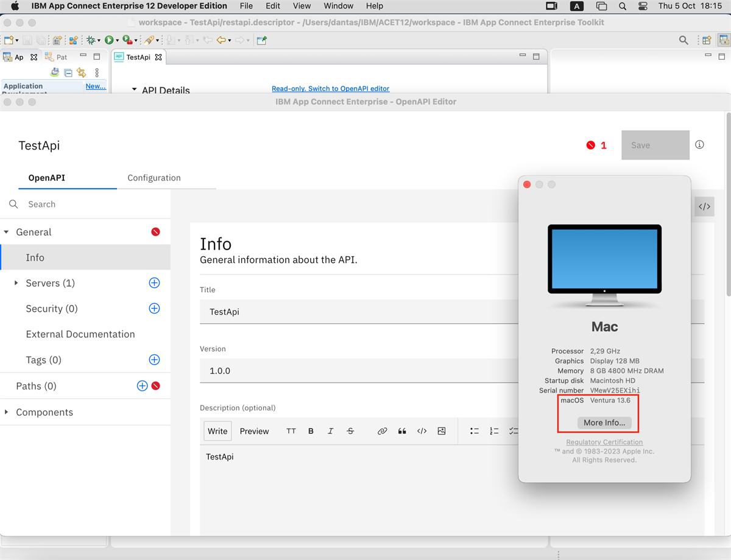The height and width of the screenshot is (560, 731).
Task: Click the Title input field containing TestApi
Action: [x=359, y=312]
